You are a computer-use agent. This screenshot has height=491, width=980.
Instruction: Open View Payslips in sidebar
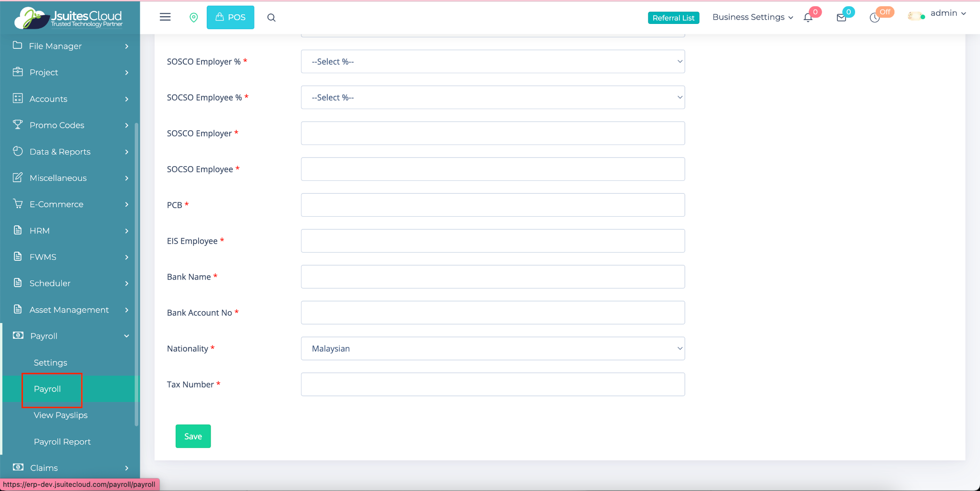click(x=61, y=415)
